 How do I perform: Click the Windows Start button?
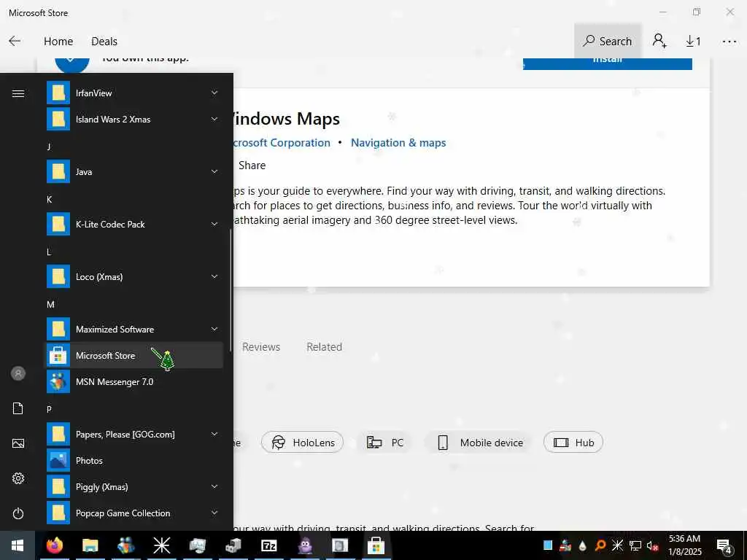(x=18, y=545)
